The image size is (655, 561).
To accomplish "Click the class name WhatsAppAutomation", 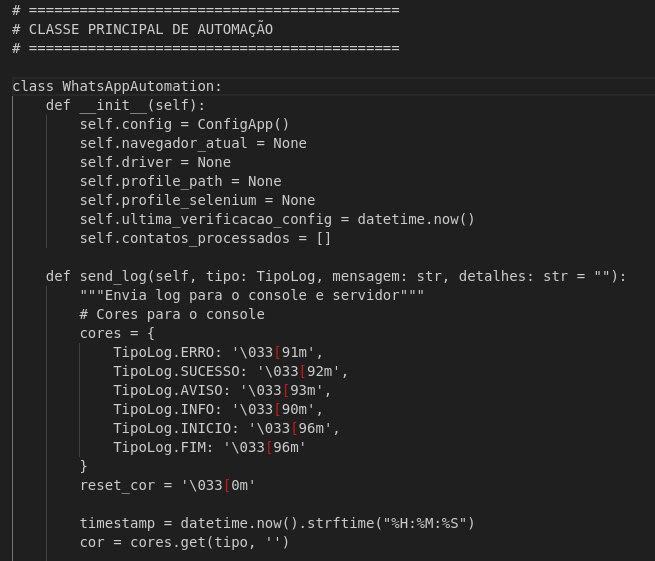I will click(137, 86).
